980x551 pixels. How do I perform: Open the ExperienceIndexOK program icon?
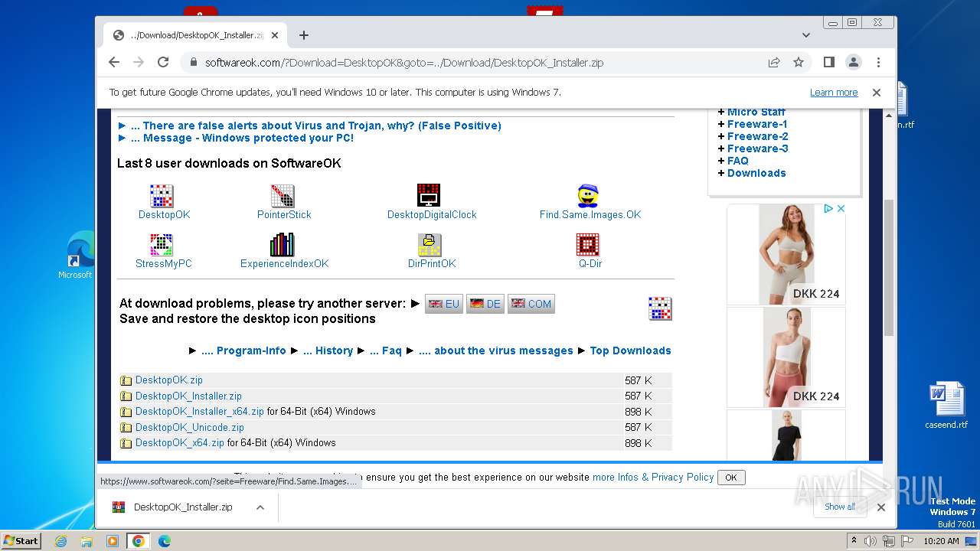click(283, 245)
